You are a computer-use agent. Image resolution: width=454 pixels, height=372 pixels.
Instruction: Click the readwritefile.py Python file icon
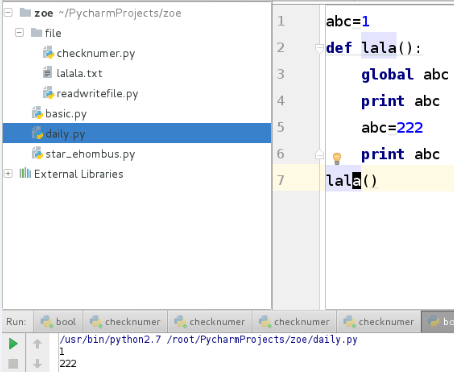[x=48, y=93]
